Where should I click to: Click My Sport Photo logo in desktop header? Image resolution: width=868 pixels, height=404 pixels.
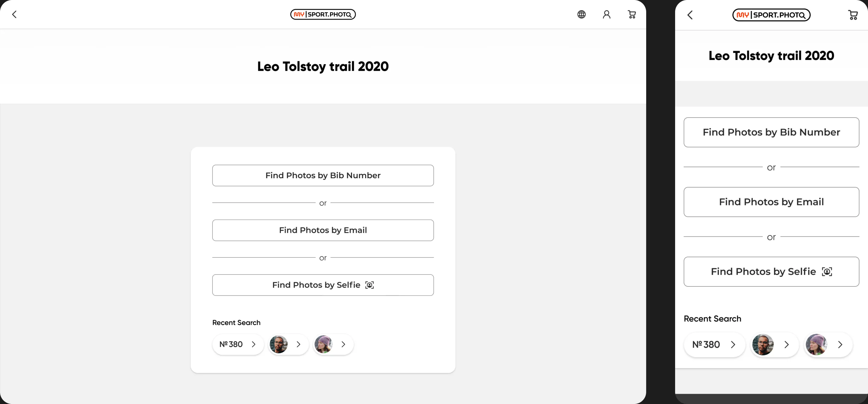point(323,14)
